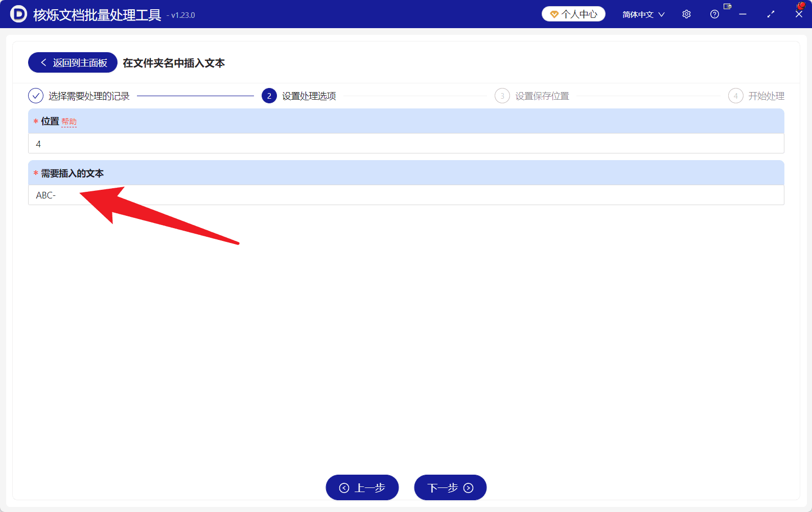
Task: Click the page title 在文件夹名中插入文本
Action: click(x=174, y=63)
